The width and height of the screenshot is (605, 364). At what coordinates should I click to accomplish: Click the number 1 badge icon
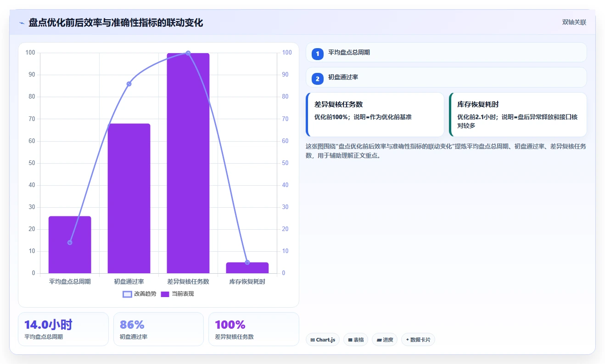coord(317,54)
